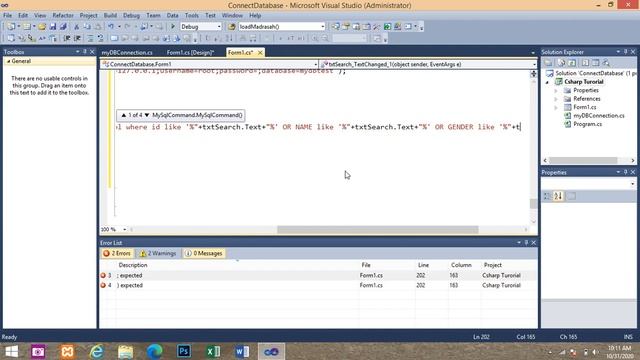Click the Show All Files icon in Solution Explorer
The width and height of the screenshot is (640, 360).
(561, 63)
